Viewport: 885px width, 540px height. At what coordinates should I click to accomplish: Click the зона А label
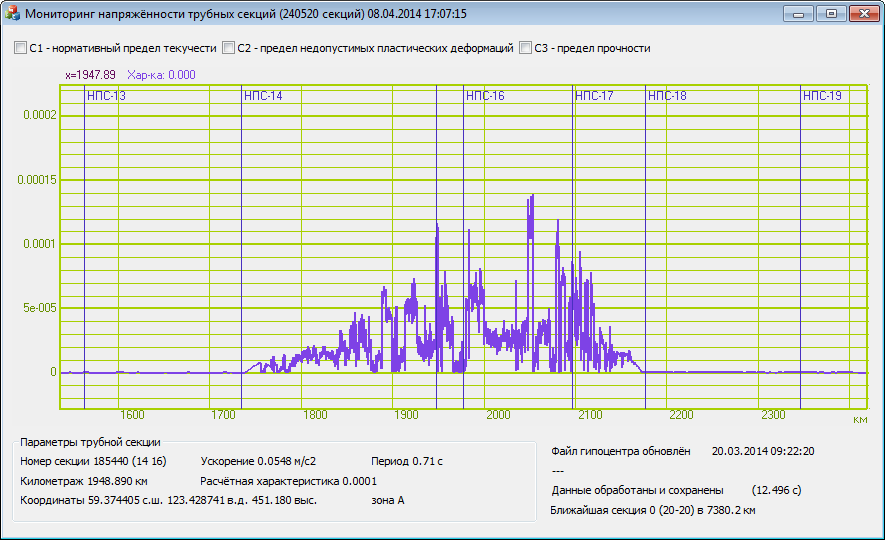tap(387, 501)
